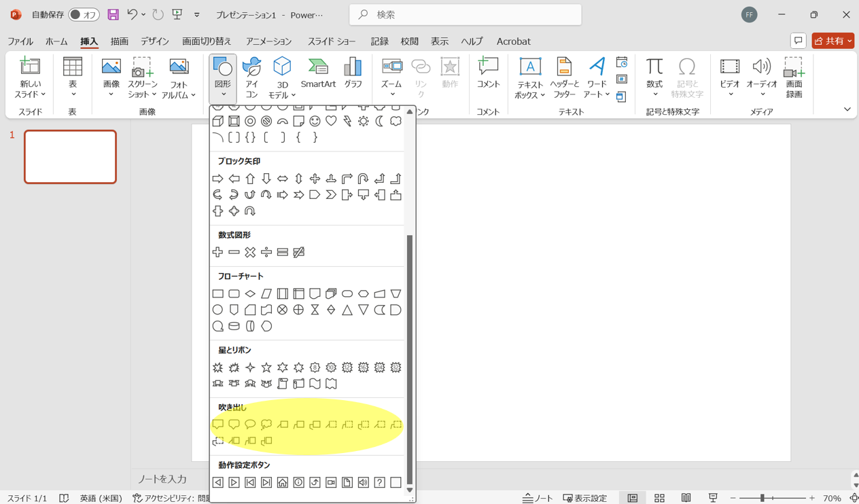Select the rectangular speech bubble callout
859x504 pixels.
pyautogui.click(x=217, y=425)
